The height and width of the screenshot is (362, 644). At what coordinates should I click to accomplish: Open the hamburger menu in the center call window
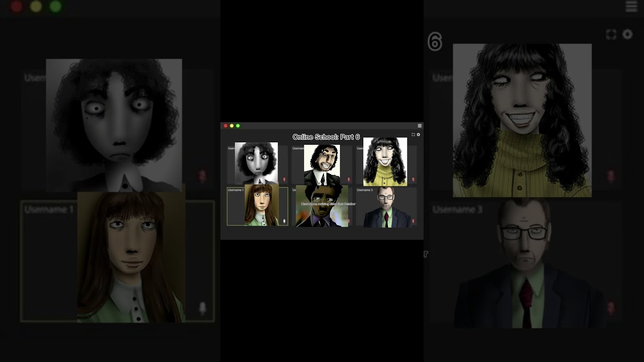pyautogui.click(x=420, y=126)
